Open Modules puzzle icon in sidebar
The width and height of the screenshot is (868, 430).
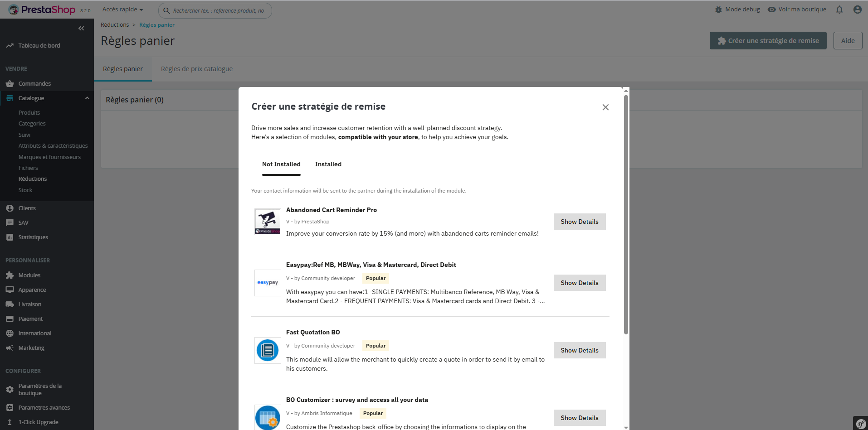pos(10,275)
